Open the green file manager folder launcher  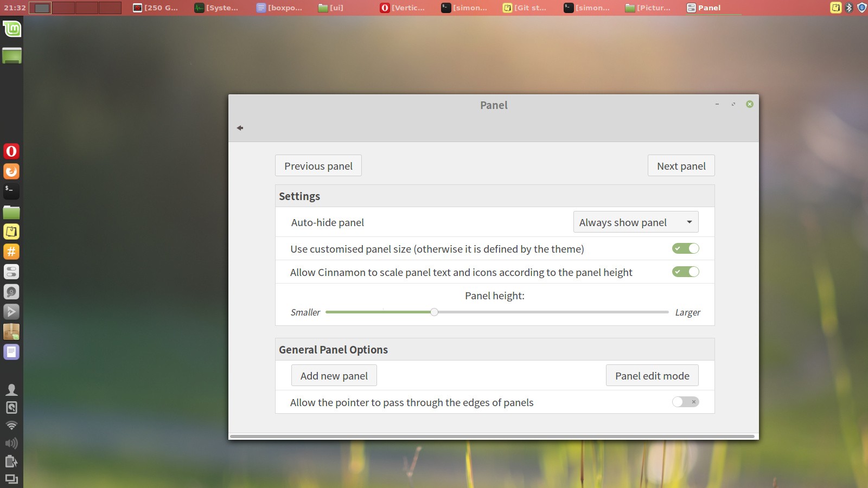click(11, 212)
